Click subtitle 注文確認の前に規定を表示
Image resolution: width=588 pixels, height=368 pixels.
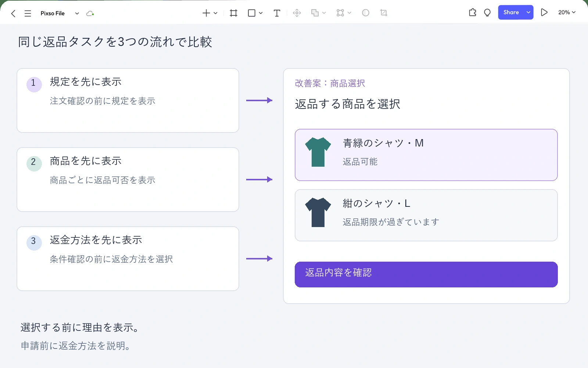pyautogui.click(x=103, y=101)
